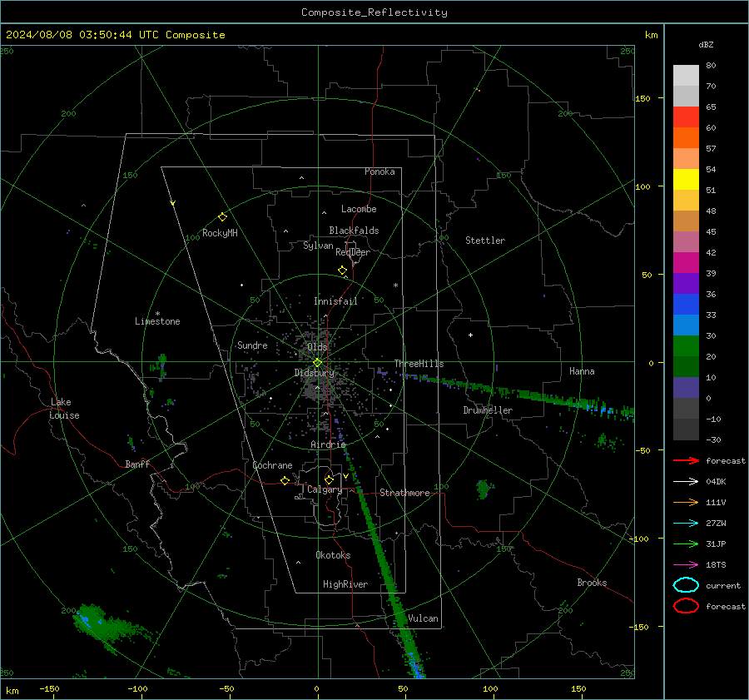The width and height of the screenshot is (749, 700).
Task: Click the dBZ legend heading
Action: coord(706,44)
